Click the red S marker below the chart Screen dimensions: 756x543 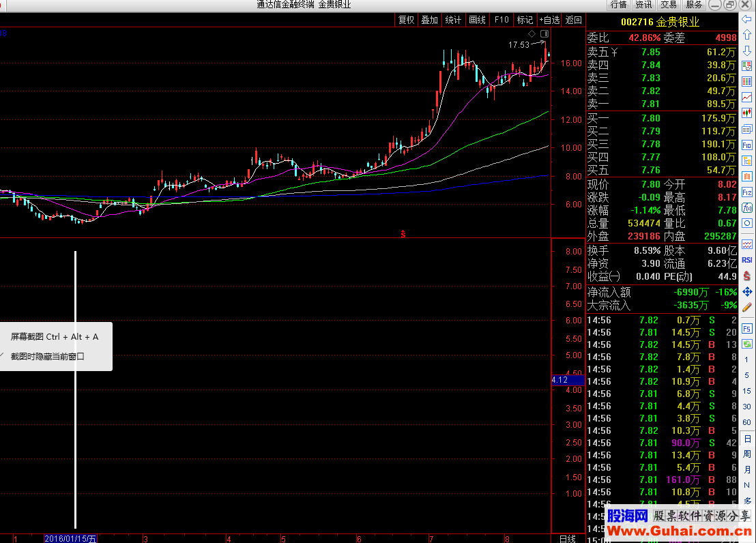pos(403,235)
